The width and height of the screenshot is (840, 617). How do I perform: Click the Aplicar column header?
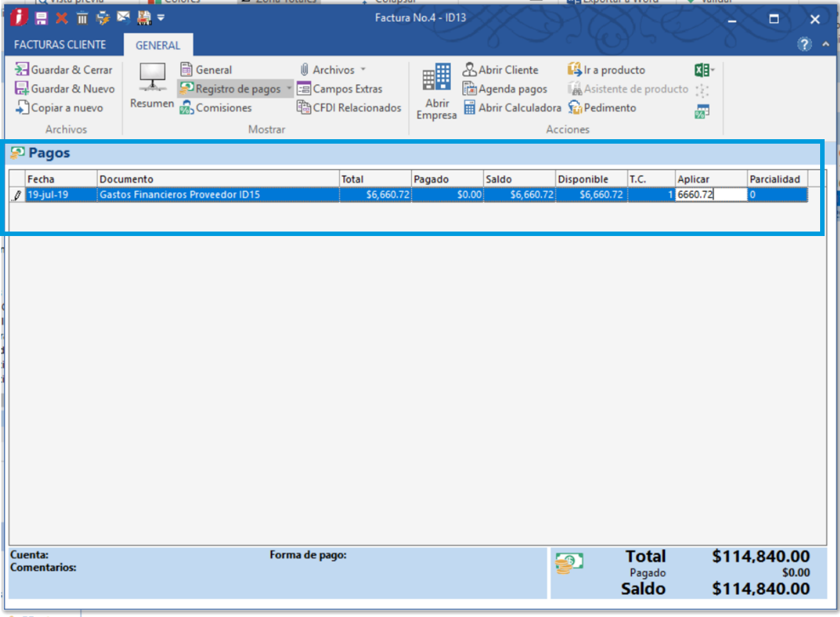[712, 179]
